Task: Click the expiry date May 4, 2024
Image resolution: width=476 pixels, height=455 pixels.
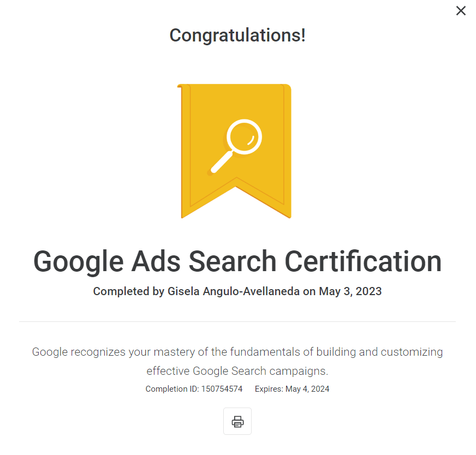Action: (307, 389)
